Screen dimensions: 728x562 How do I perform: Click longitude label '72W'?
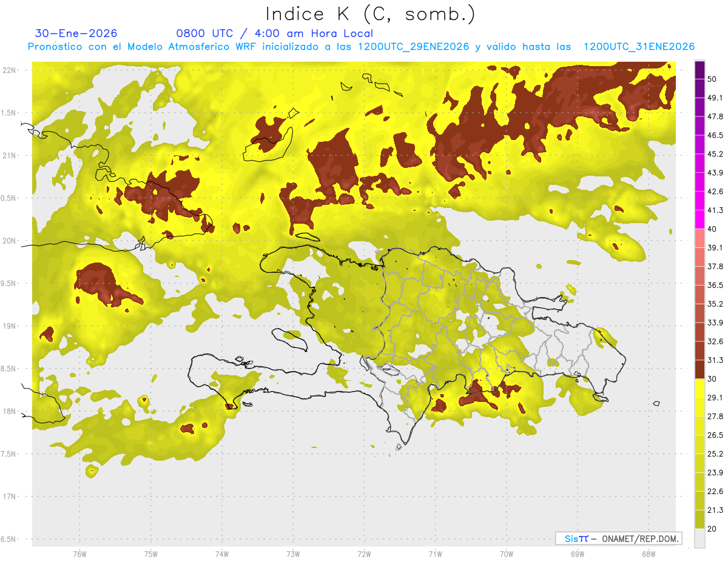(x=364, y=554)
